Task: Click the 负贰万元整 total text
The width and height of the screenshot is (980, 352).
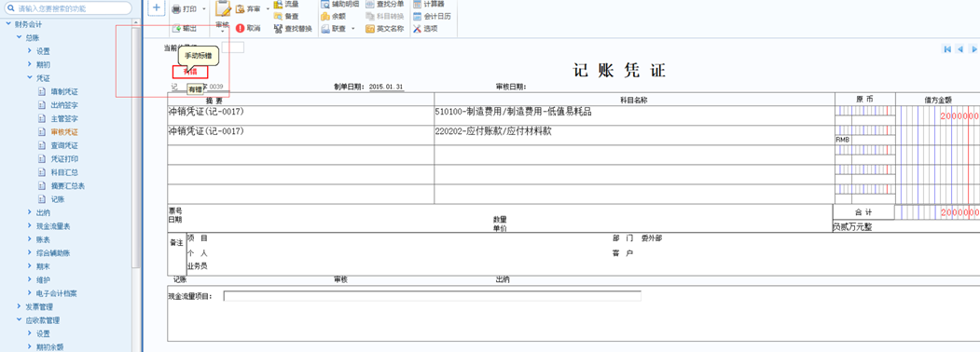Action: (x=852, y=227)
